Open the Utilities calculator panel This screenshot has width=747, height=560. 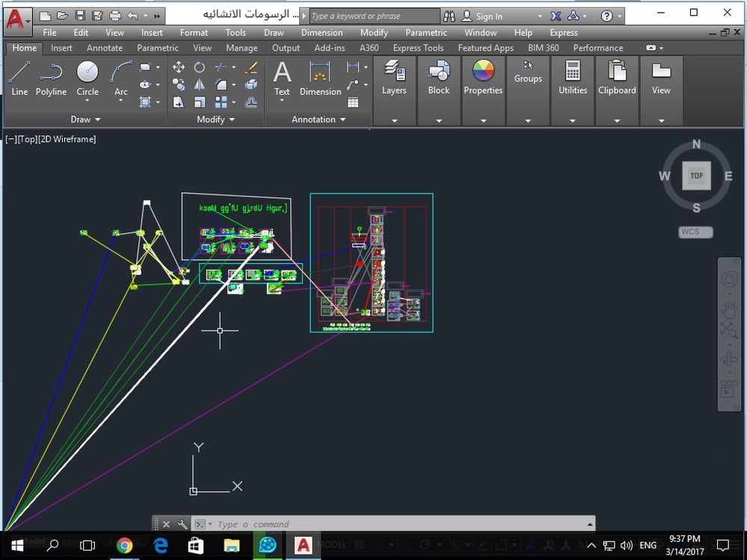coord(573,79)
